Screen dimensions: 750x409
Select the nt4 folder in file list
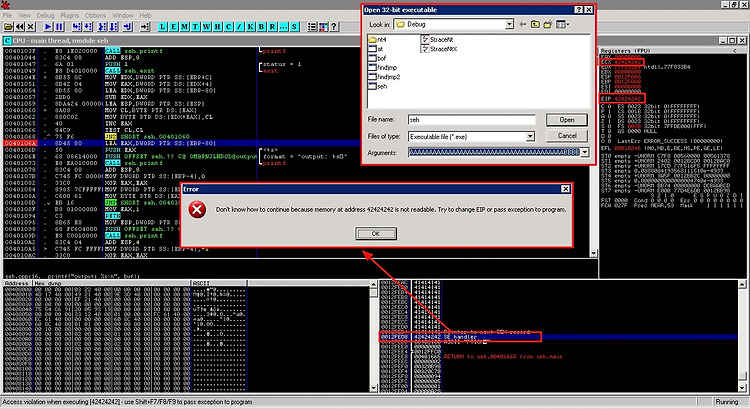[x=377, y=40]
